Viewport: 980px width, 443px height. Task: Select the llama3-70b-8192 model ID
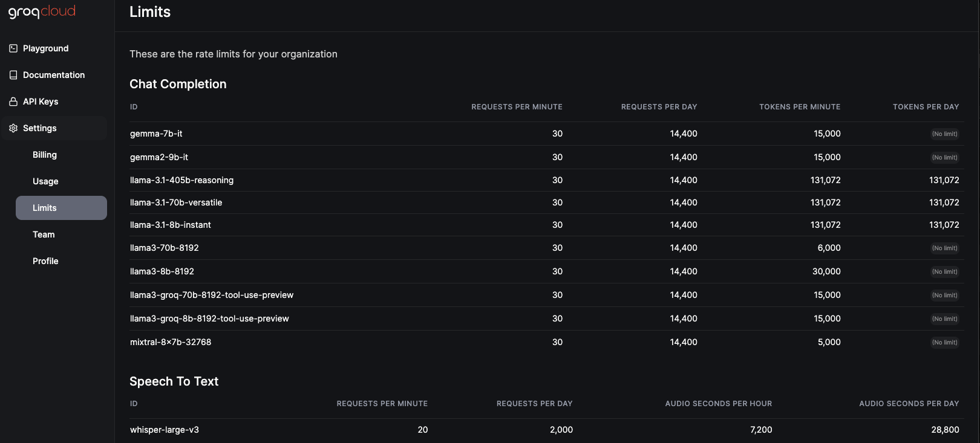(165, 248)
